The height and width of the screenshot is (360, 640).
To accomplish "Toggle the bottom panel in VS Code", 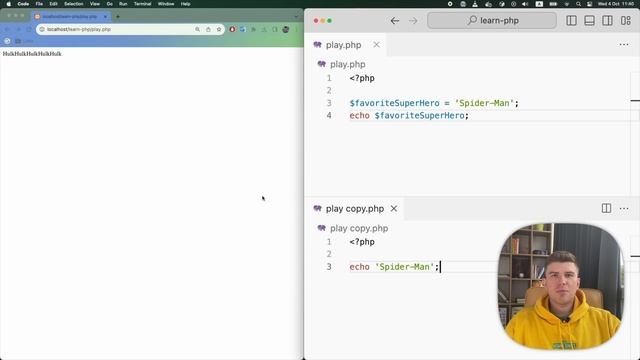I will pos(589,20).
